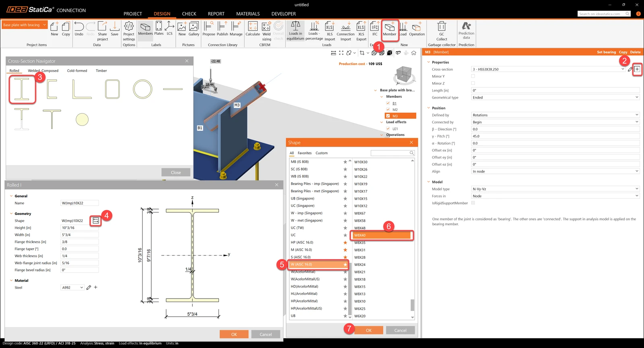Pick the rectangular hollow section icon

[112, 89]
